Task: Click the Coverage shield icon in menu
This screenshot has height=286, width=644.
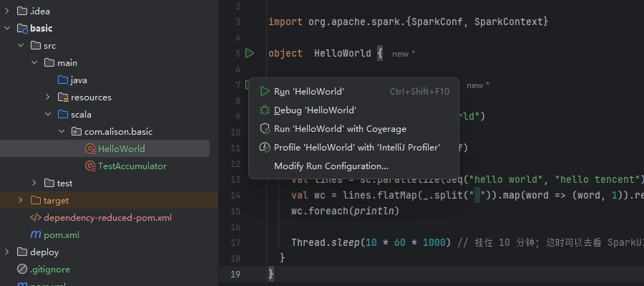Action: click(x=265, y=129)
